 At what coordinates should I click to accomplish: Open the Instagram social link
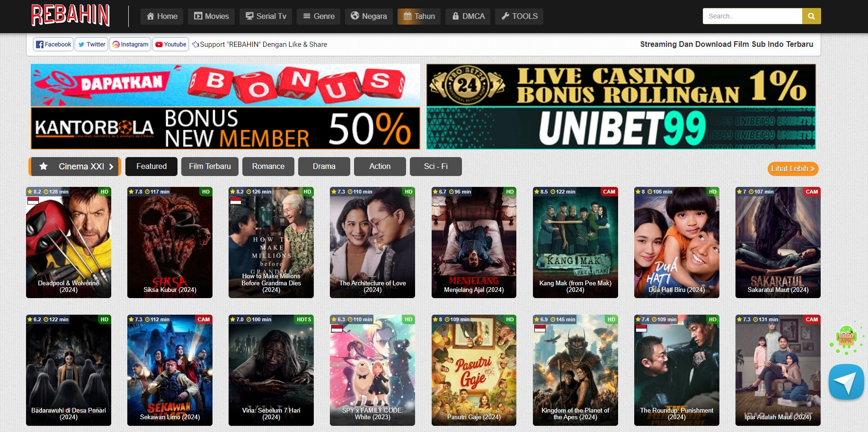(x=130, y=44)
